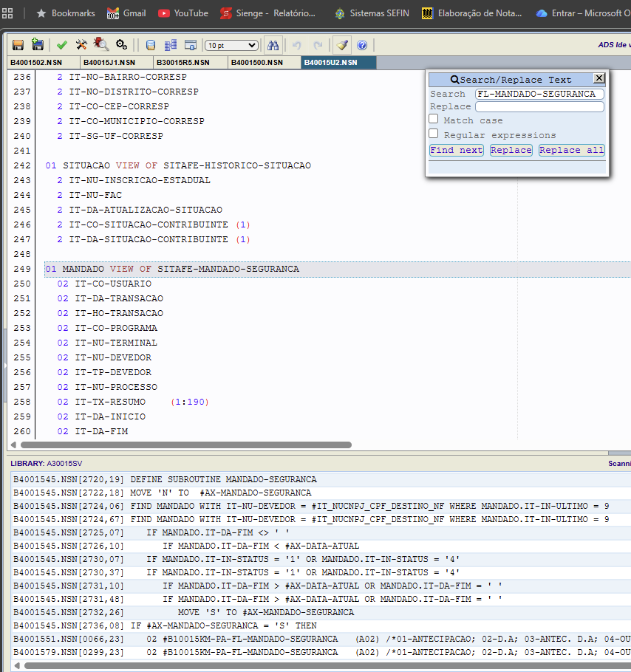Click the paintbrush highlight icon

pos(341,45)
